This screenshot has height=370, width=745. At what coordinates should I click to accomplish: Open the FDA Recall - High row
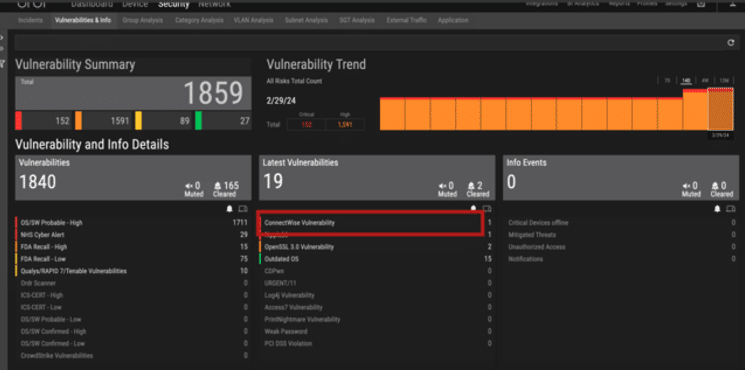pos(132,247)
